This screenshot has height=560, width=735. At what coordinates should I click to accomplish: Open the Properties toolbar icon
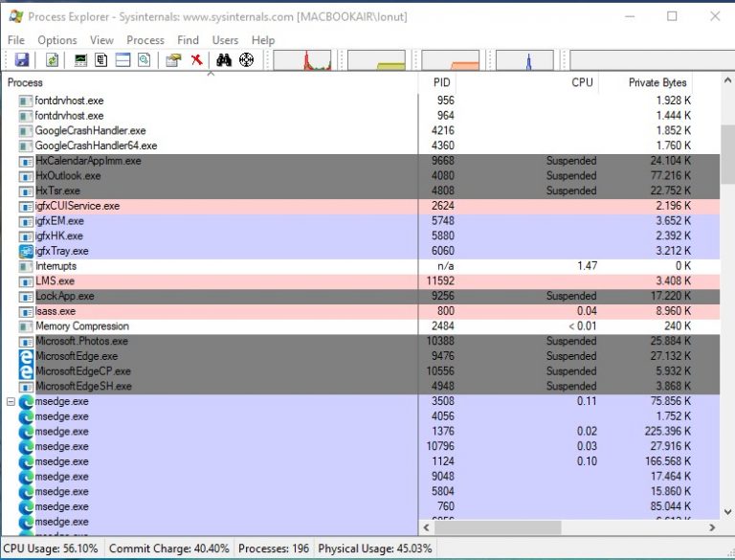point(172,60)
